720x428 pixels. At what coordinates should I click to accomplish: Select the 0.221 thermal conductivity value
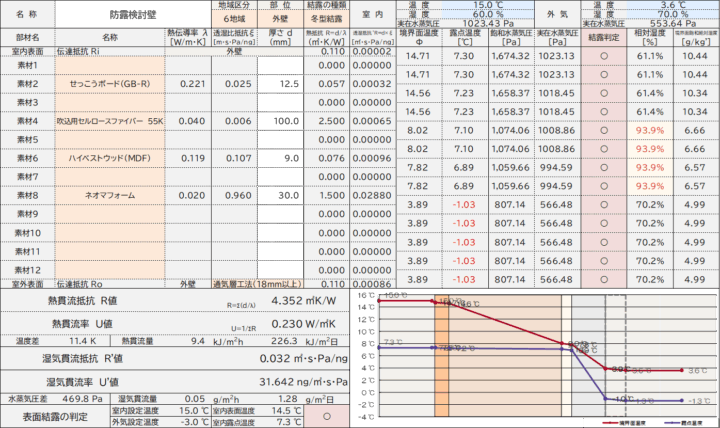(191, 83)
